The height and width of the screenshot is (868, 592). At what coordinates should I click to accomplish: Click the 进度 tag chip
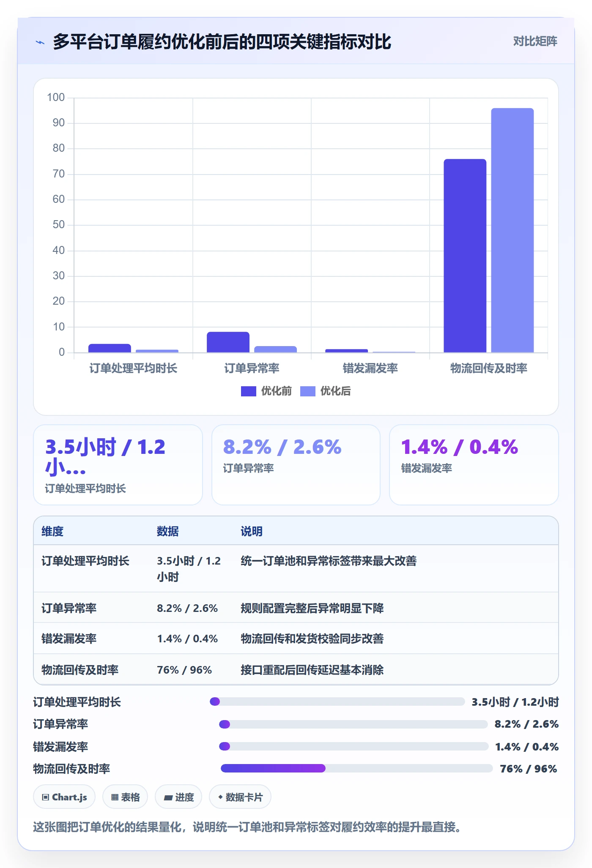(178, 797)
